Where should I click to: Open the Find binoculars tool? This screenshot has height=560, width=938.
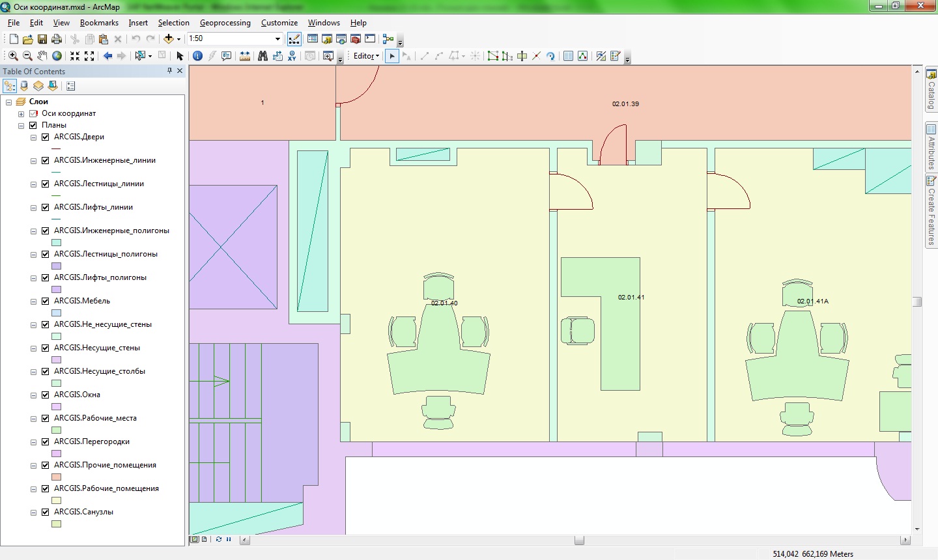pyautogui.click(x=263, y=56)
